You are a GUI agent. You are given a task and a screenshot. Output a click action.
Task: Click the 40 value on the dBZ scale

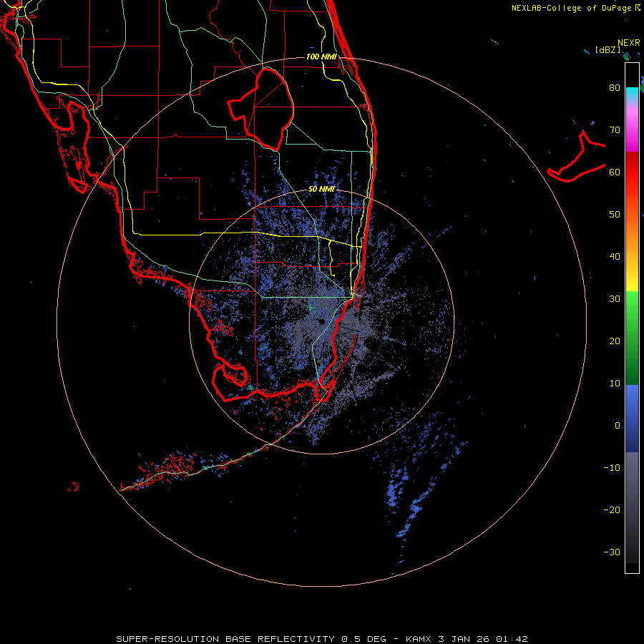click(615, 256)
